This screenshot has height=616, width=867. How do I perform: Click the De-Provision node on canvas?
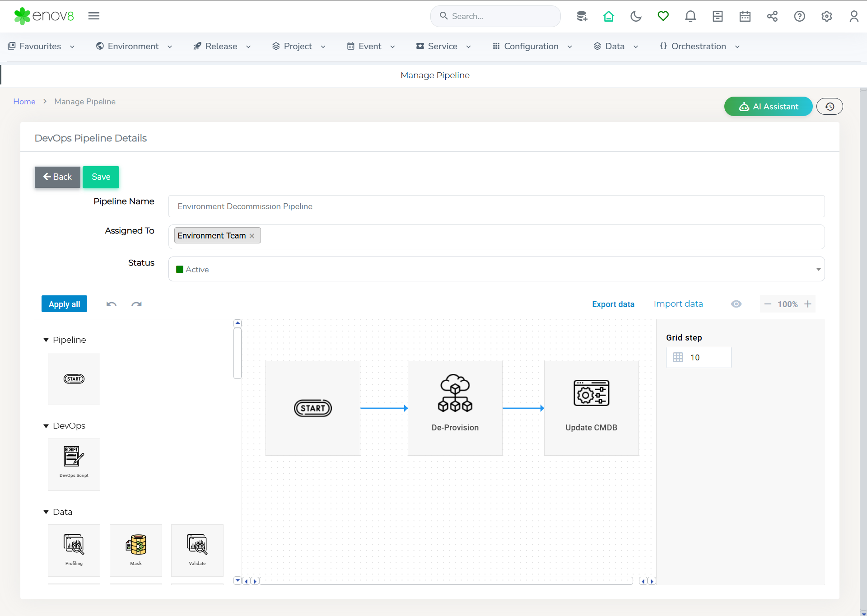pos(455,407)
